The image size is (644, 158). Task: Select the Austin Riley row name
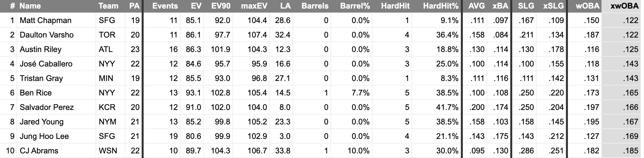(41, 49)
